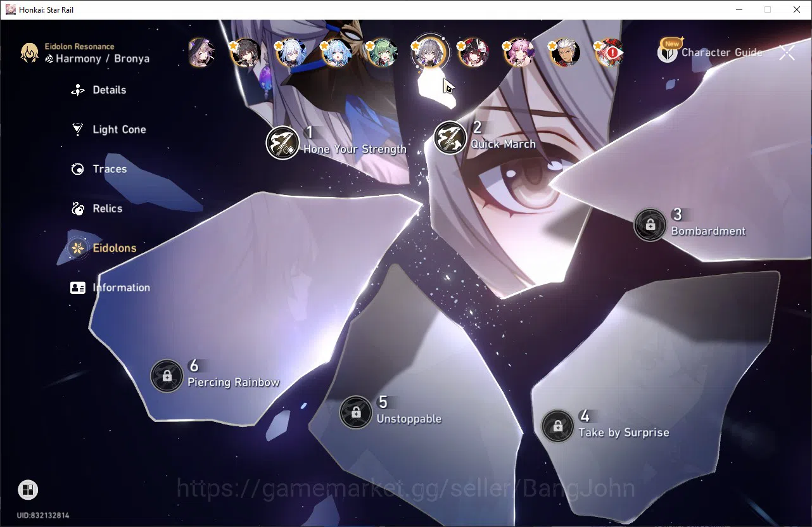
Task: Click the 'Take by Surprise' label
Action: pyautogui.click(x=624, y=433)
